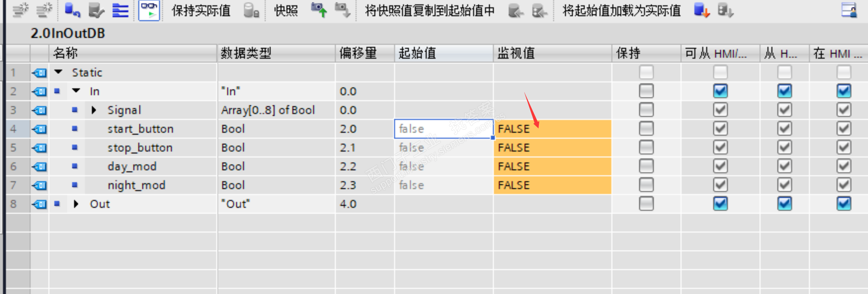This screenshot has height=294, width=868.
Task: Click the 起始值 column header
Action: 444,53
